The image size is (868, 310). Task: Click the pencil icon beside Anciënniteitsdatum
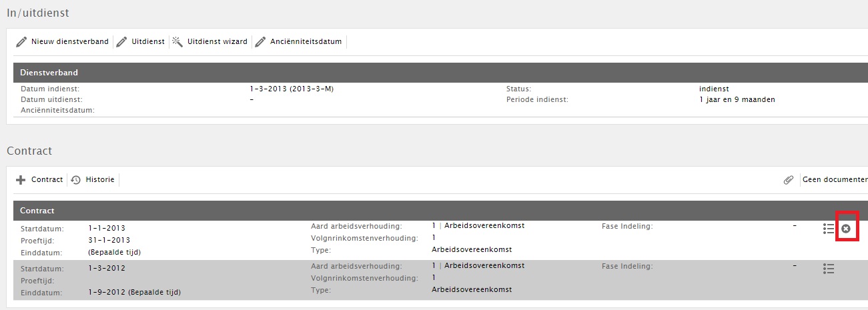tap(260, 42)
